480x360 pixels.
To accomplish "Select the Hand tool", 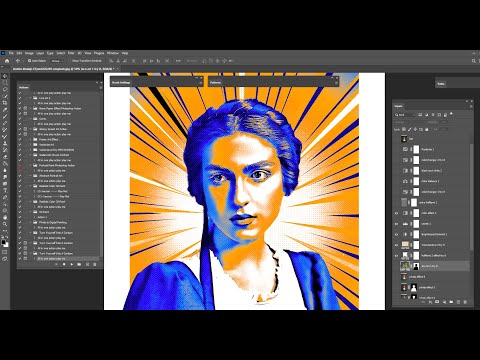I will pyautogui.click(x=5, y=217).
